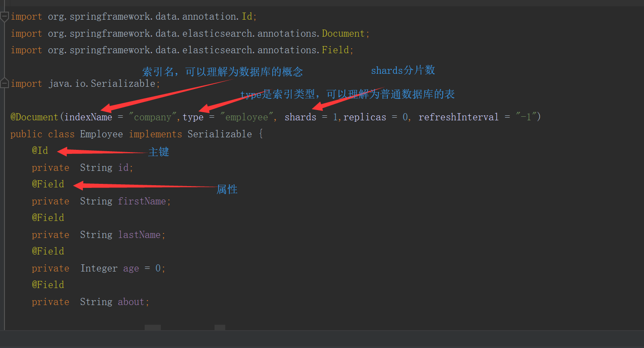Click the fold marker beside @Document line
The image size is (644, 348).
pos(4,117)
